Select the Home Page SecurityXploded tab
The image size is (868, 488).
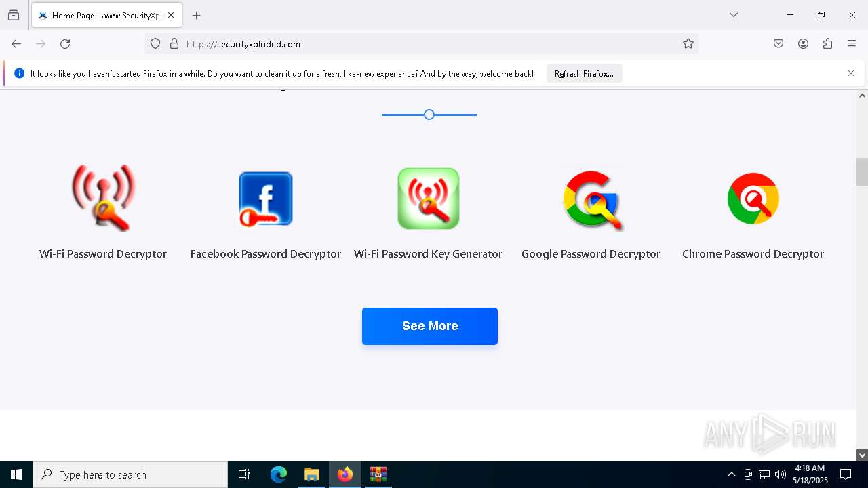(106, 15)
